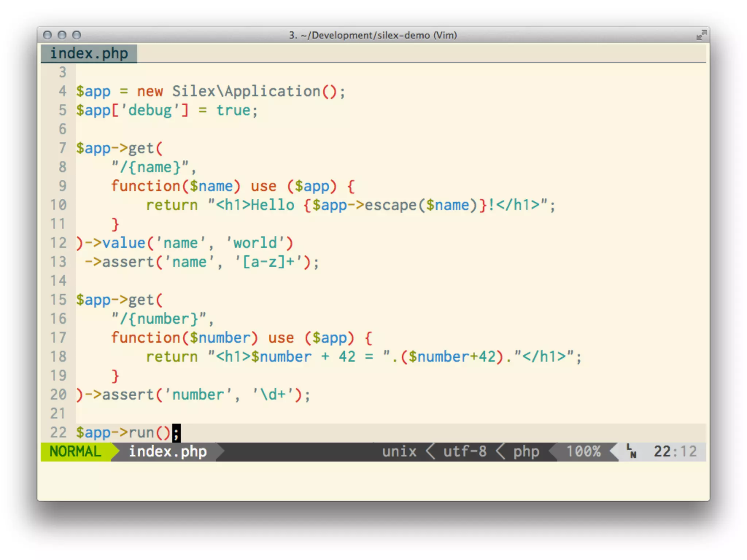Viewport: 747px width, 560px height.
Task: Click the yellow minimize window button
Action: click(x=62, y=35)
